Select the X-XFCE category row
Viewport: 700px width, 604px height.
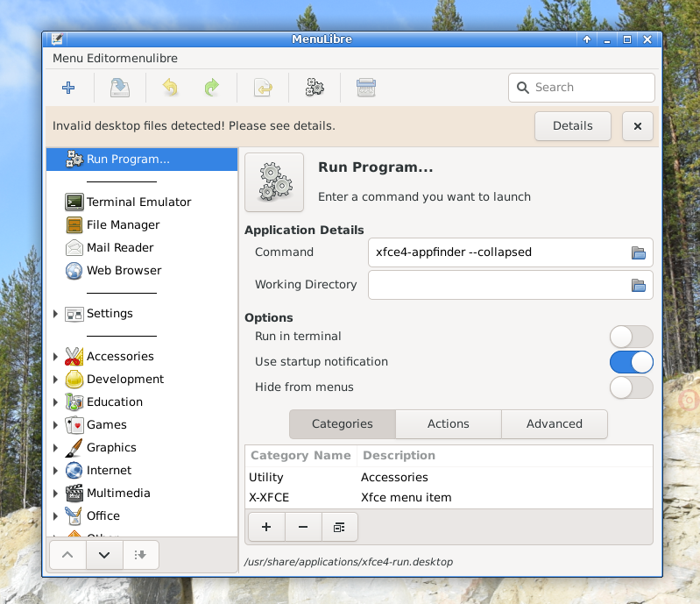449,498
